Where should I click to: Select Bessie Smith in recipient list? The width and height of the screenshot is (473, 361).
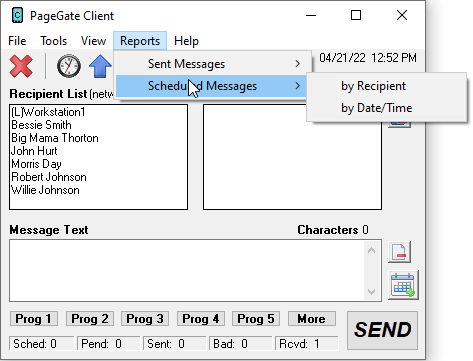(x=41, y=125)
